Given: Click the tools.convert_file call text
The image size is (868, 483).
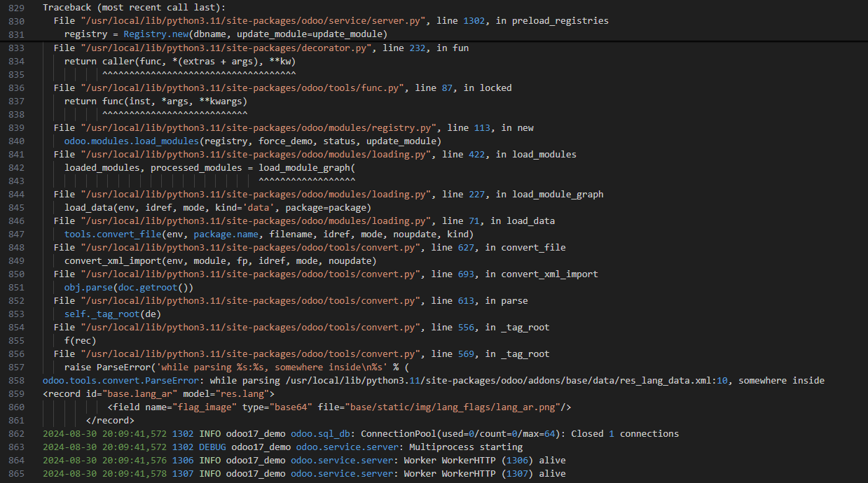Looking at the screenshot, I should [x=112, y=234].
